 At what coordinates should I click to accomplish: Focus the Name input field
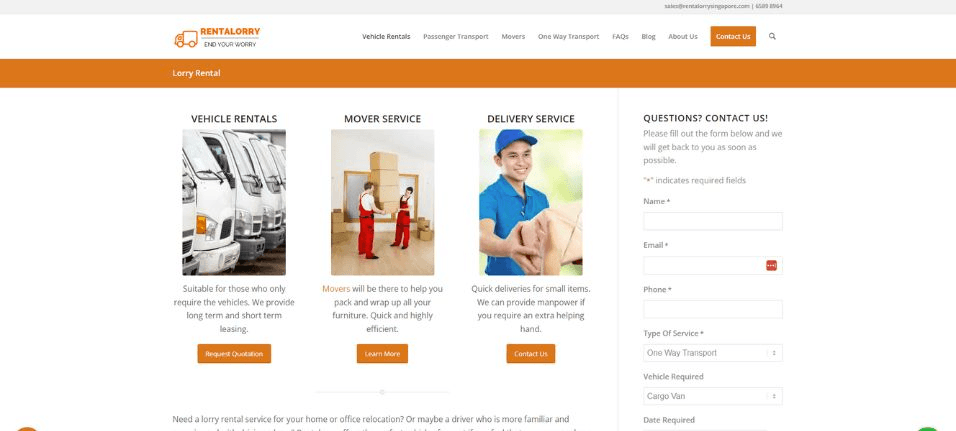[x=713, y=221]
